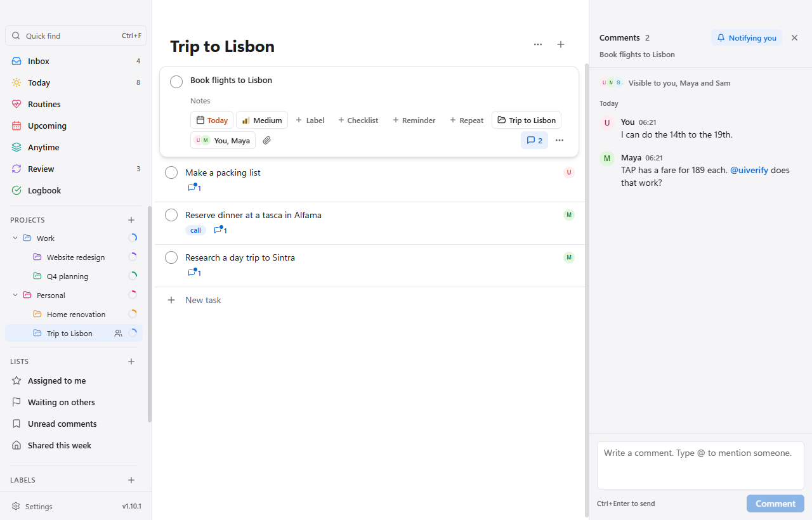Open the You, Maya assignee picker
812x520 pixels.
pyautogui.click(x=223, y=140)
